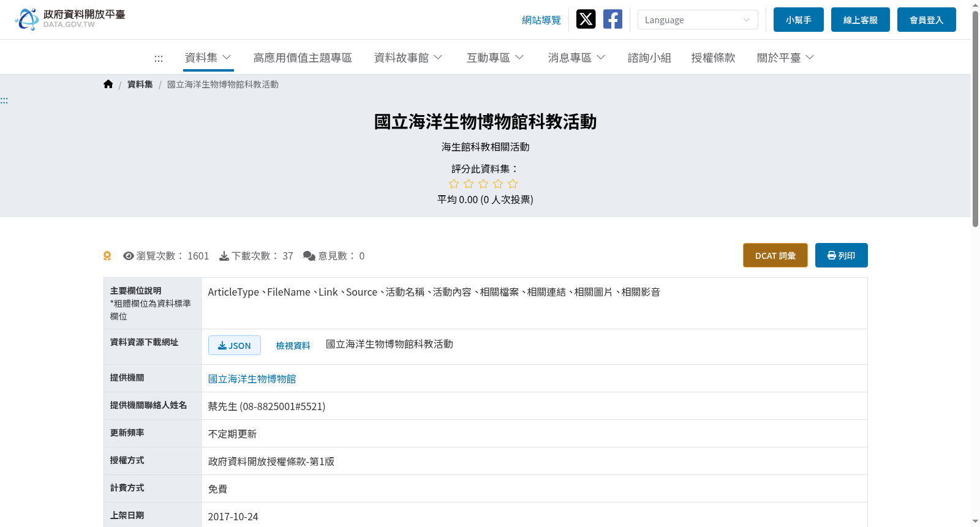This screenshot has width=980, height=527.
Task: Click the scrollbar down arrow
Action: click(975, 521)
